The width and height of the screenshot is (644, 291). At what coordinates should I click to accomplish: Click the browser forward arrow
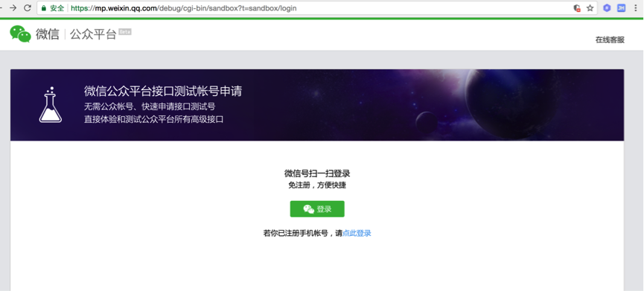[13, 7]
